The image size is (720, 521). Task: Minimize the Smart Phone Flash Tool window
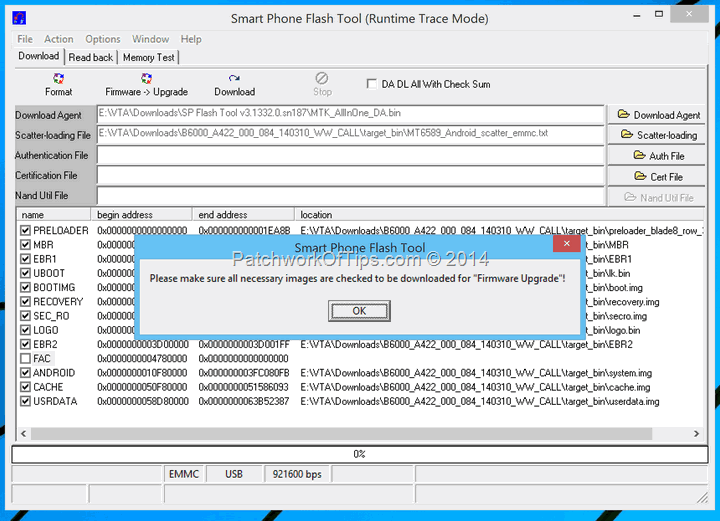(x=636, y=15)
